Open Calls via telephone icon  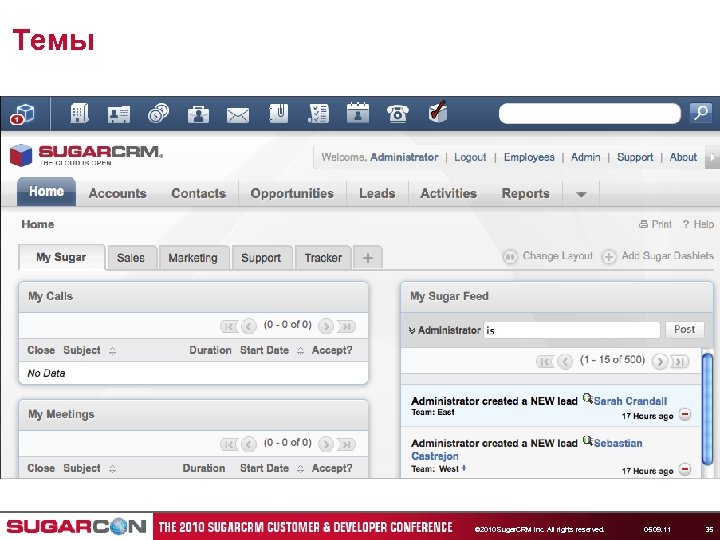point(398,113)
